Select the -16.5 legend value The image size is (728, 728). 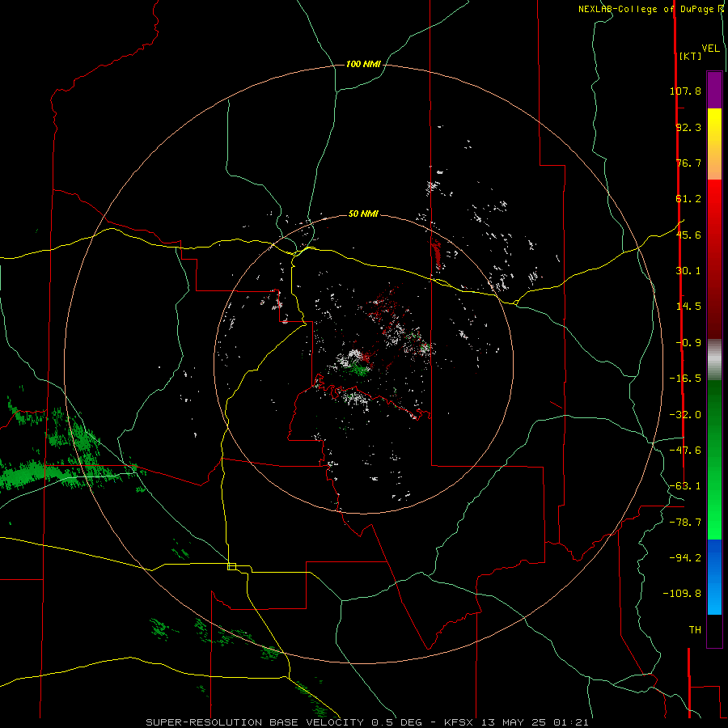click(x=685, y=379)
